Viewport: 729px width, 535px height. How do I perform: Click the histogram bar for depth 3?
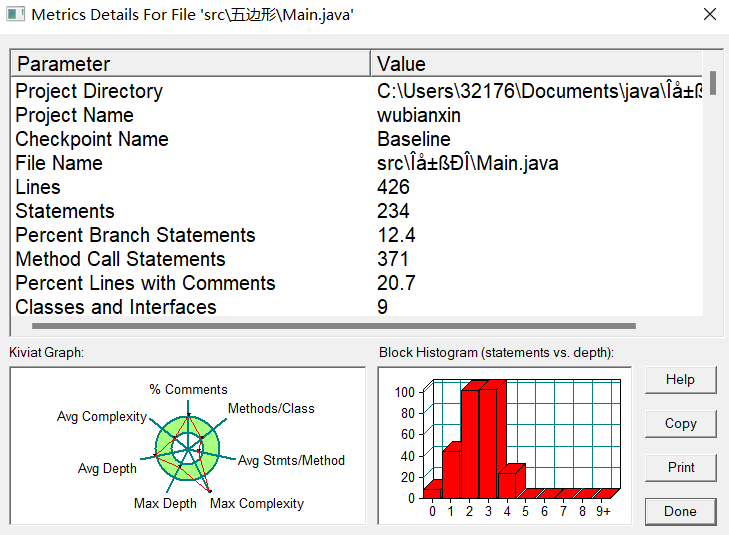(488, 444)
